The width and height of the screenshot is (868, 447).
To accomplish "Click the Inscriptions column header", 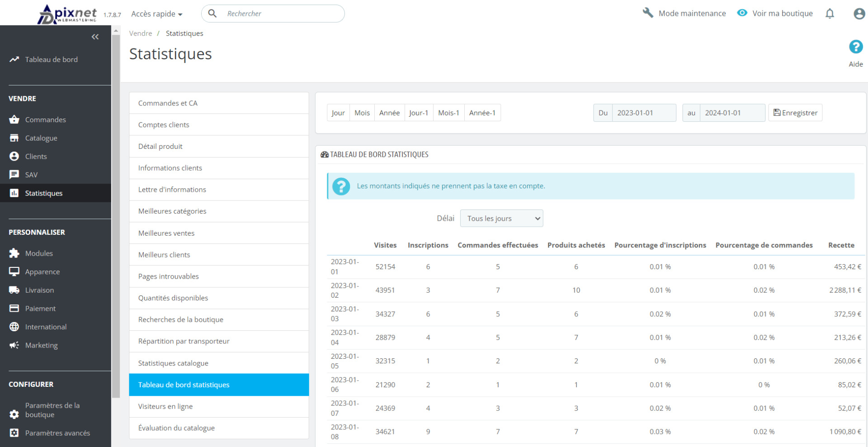I will point(428,245).
